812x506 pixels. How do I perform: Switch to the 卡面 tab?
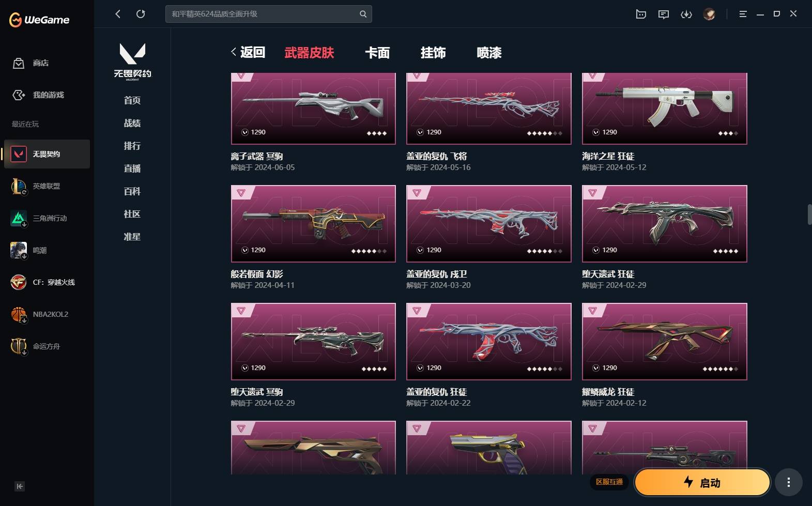(377, 53)
